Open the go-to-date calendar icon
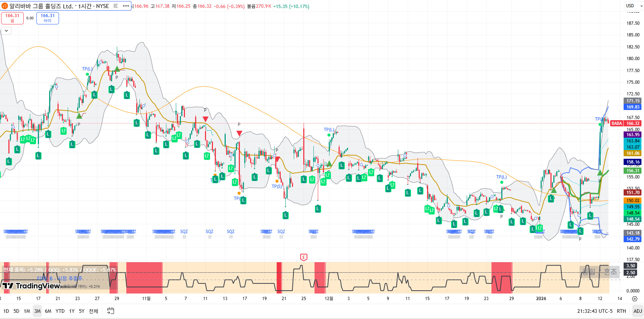This screenshot has width=644, height=319. point(111,311)
